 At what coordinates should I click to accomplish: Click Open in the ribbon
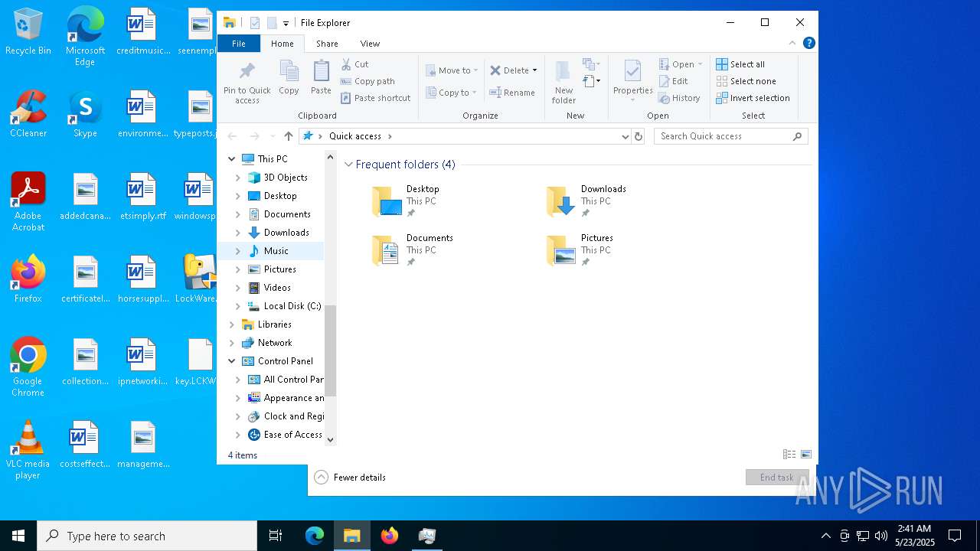(x=680, y=64)
